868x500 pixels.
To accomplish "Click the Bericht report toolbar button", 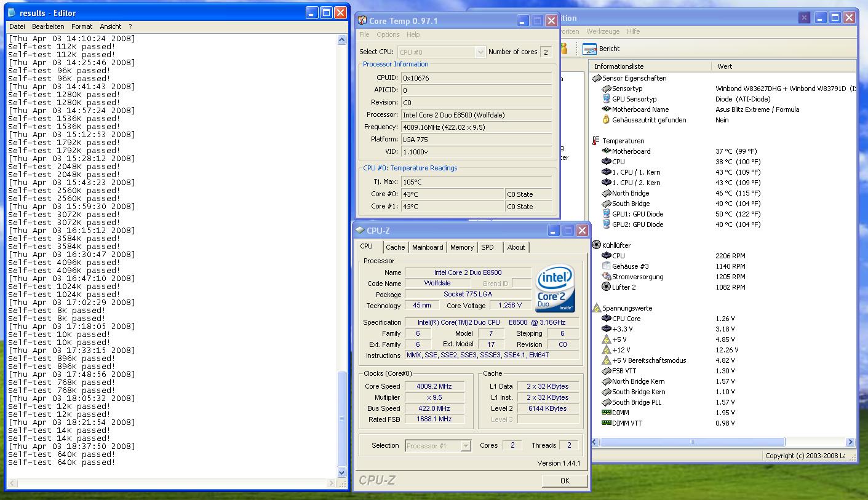I will tap(601, 49).
